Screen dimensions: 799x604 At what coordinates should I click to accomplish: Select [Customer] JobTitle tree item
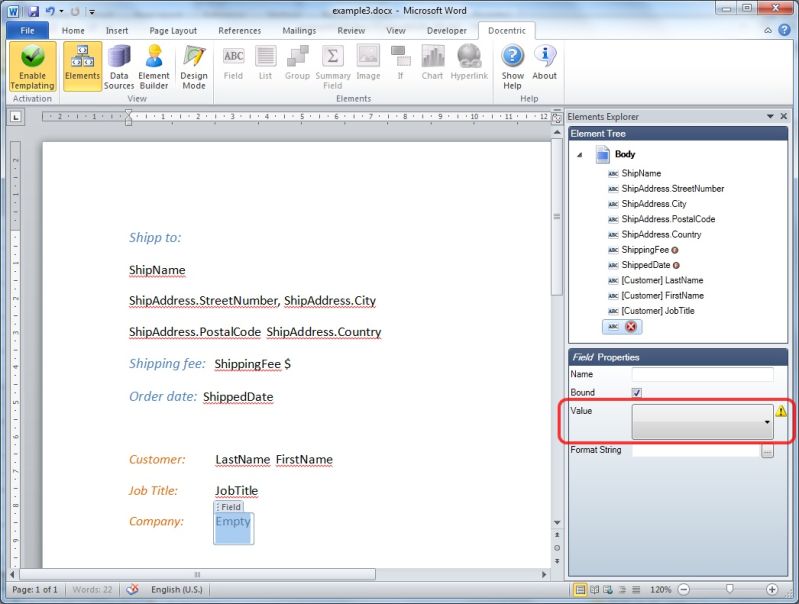[658, 311]
